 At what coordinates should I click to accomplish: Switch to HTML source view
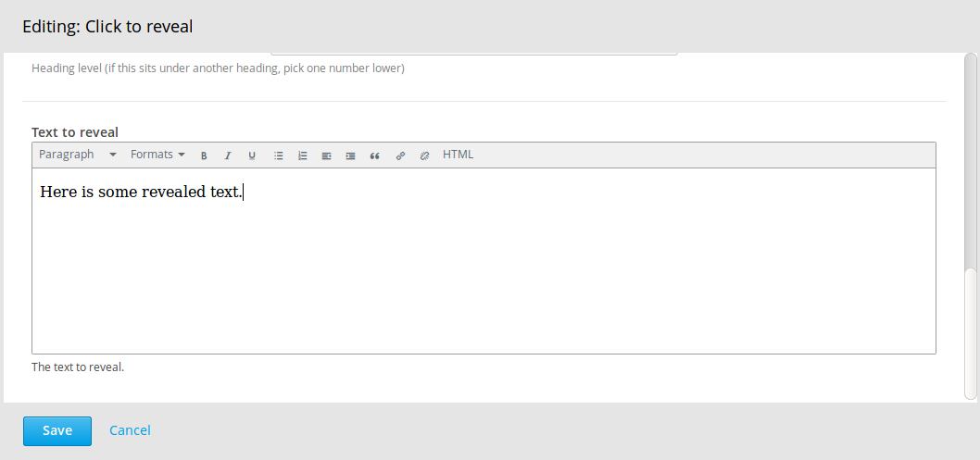point(459,155)
